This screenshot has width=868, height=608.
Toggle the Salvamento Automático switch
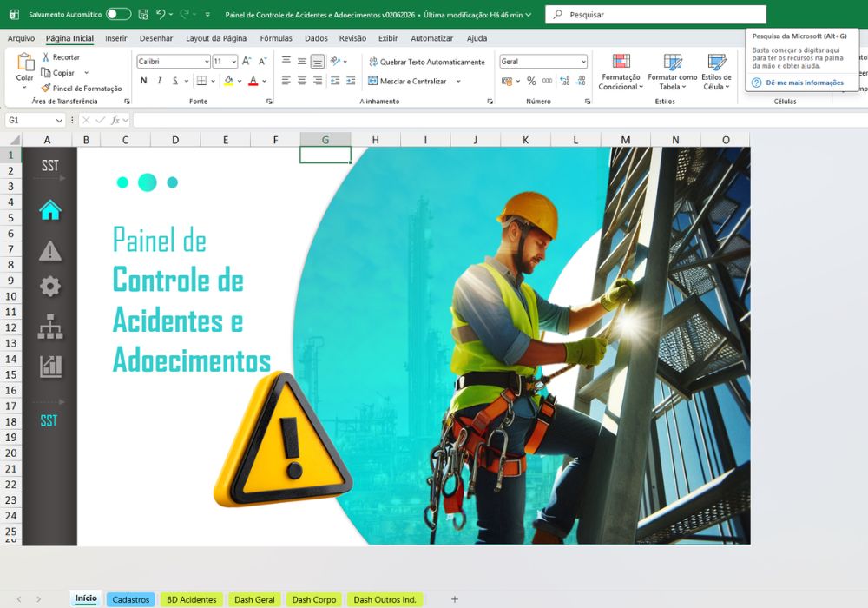tap(118, 15)
